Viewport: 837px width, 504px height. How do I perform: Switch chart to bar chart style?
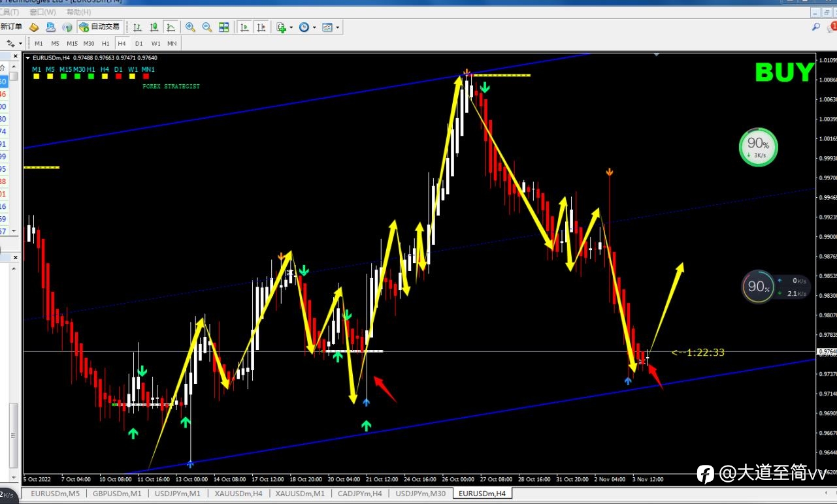pos(138,27)
